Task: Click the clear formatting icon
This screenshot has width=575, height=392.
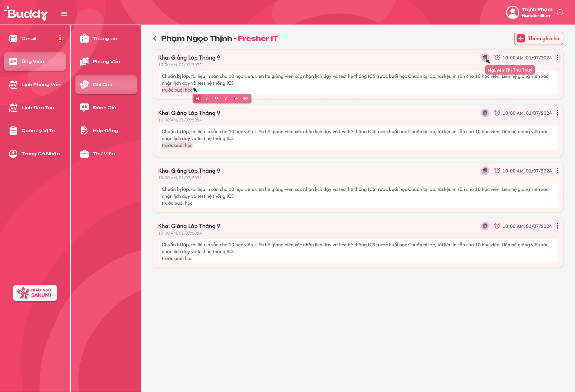Action: (x=226, y=98)
